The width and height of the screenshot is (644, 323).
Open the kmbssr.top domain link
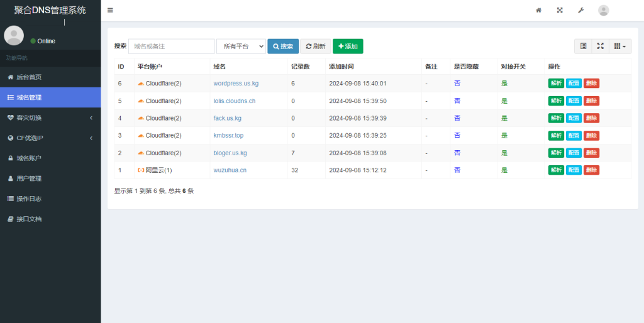pyautogui.click(x=228, y=136)
